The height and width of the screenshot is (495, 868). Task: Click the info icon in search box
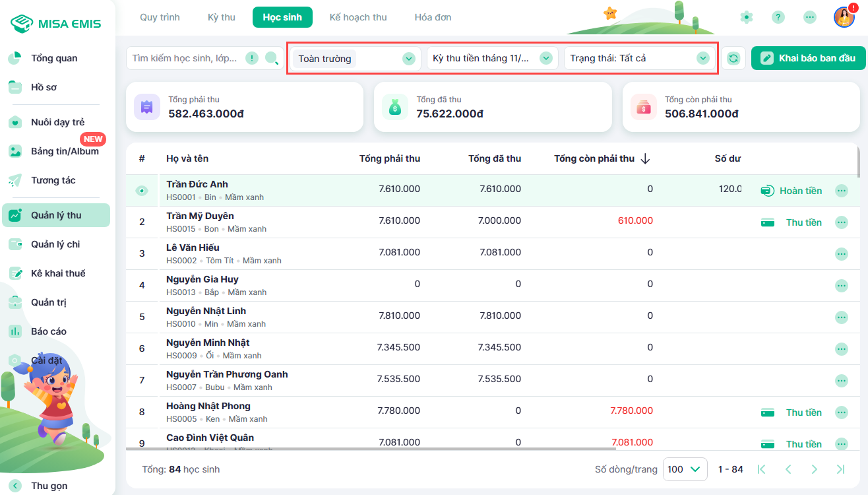click(252, 58)
